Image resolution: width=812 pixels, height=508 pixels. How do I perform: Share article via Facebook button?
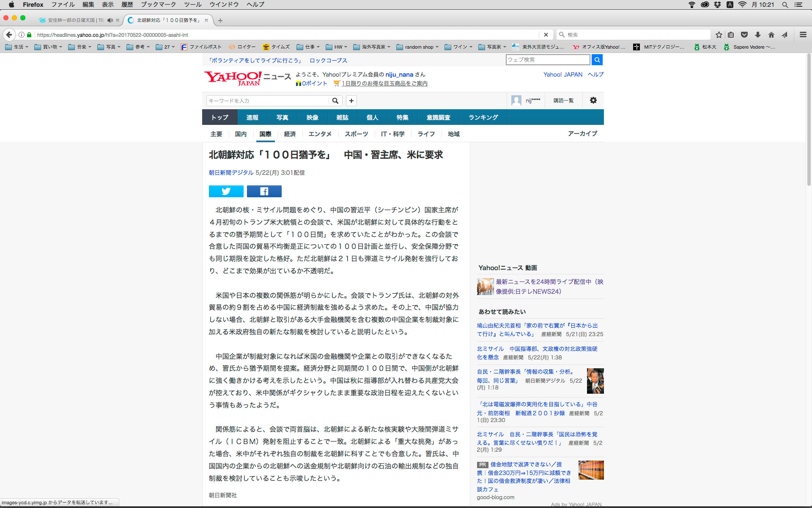pyautogui.click(x=264, y=191)
